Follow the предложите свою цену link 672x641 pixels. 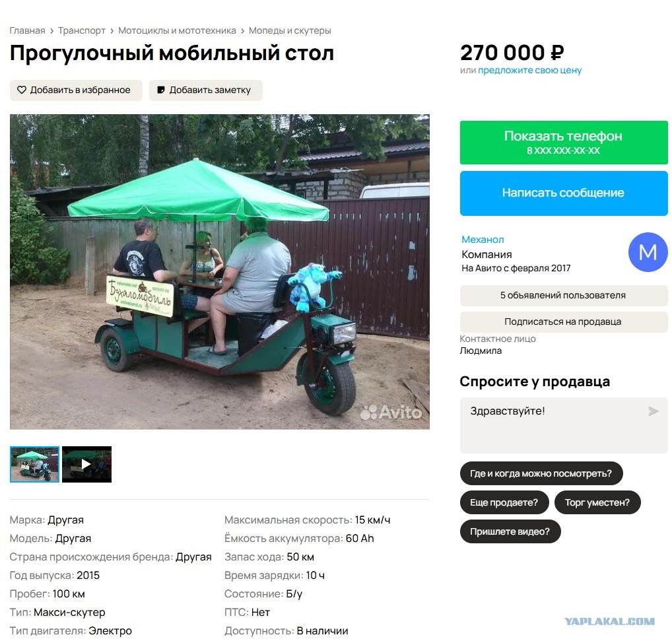[x=529, y=70]
